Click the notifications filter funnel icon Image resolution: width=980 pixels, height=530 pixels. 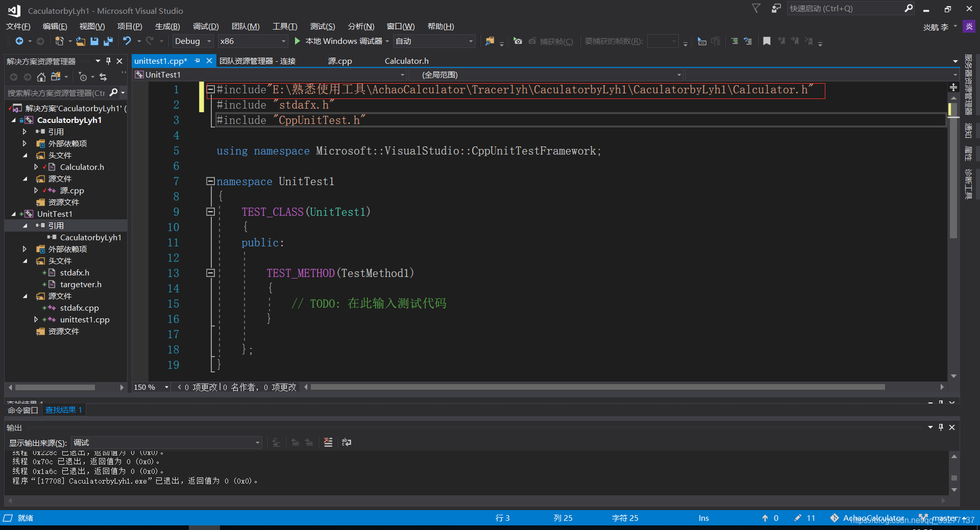756,8
